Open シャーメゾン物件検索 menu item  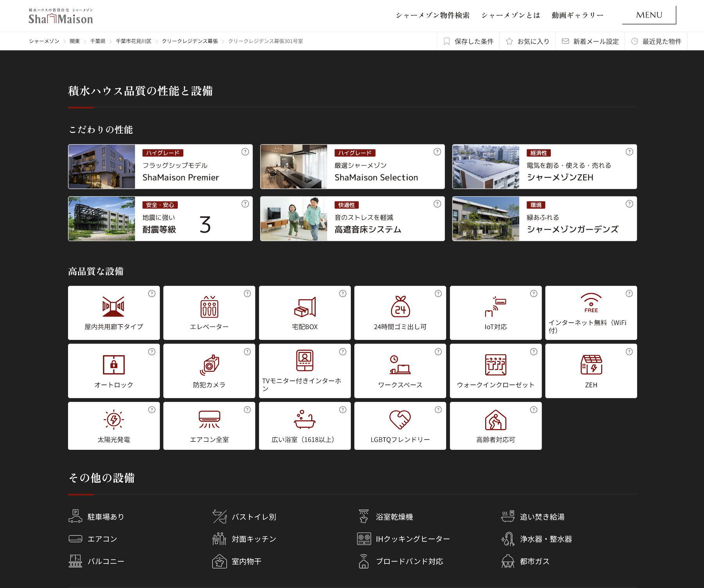tap(433, 15)
